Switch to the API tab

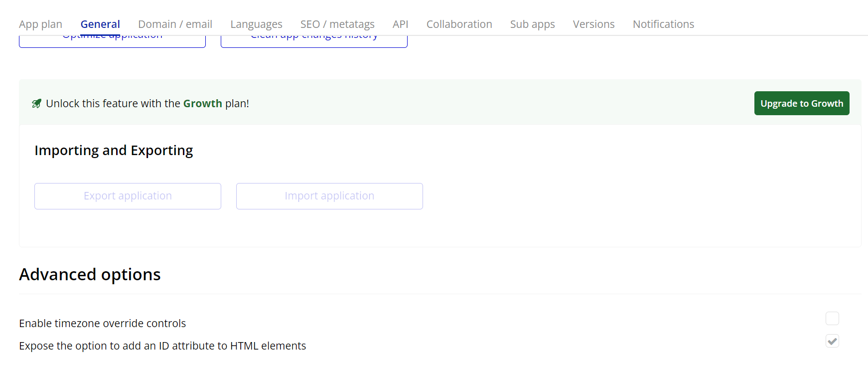pyautogui.click(x=400, y=24)
